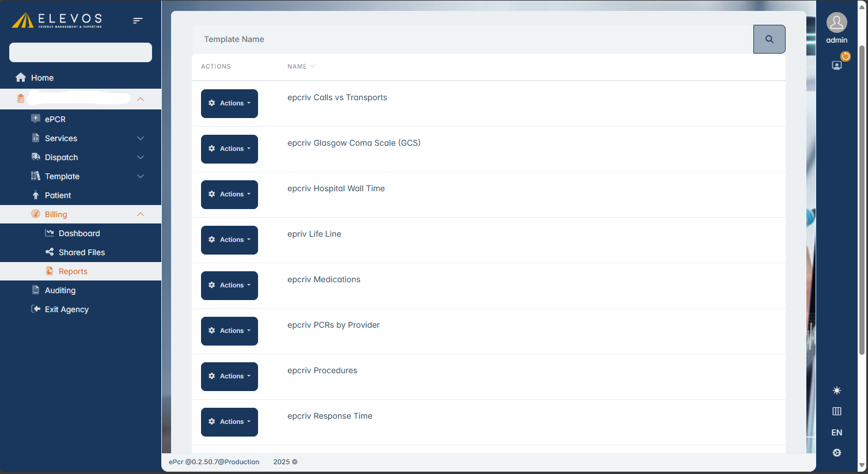
Task: Open the notifications icon with orange badge
Action: coord(837,65)
